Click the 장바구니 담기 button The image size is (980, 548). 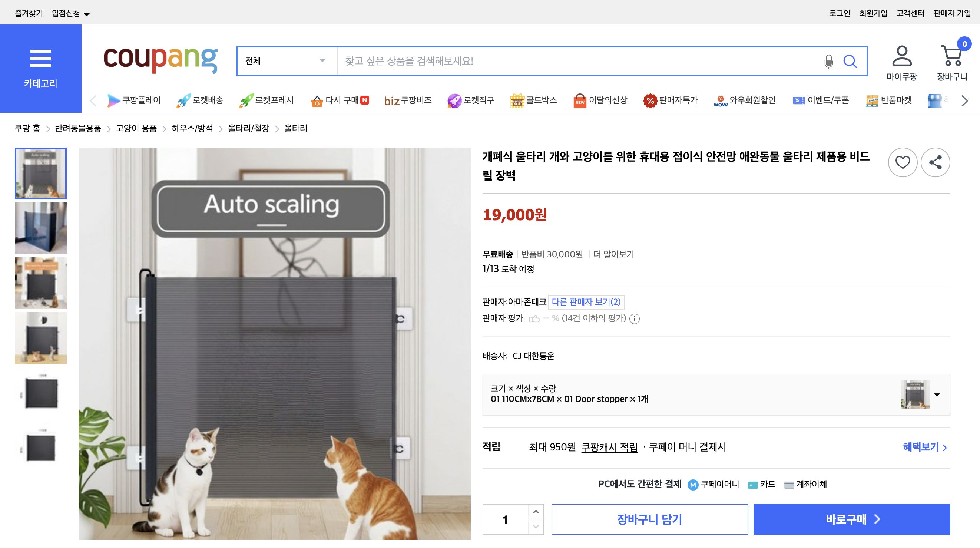(650, 519)
